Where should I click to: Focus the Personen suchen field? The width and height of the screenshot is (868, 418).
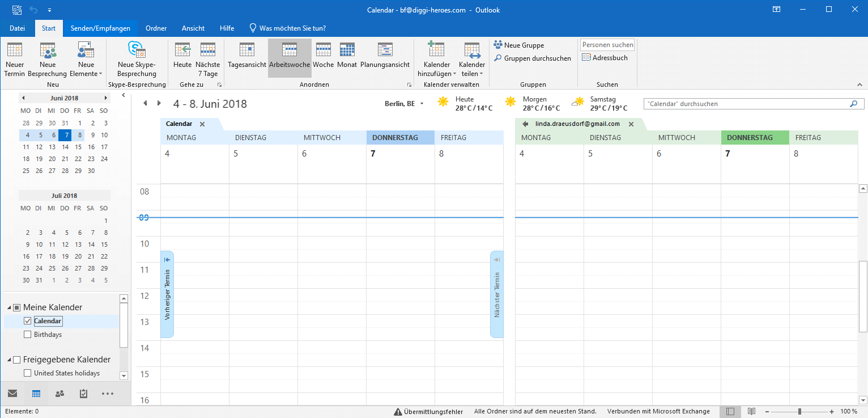click(607, 45)
